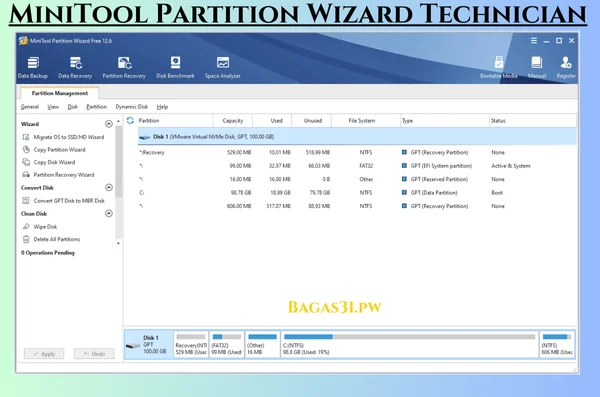This screenshot has width=600, height=397.
Task: Sort by the Capacity column header
Action: [233, 121]
